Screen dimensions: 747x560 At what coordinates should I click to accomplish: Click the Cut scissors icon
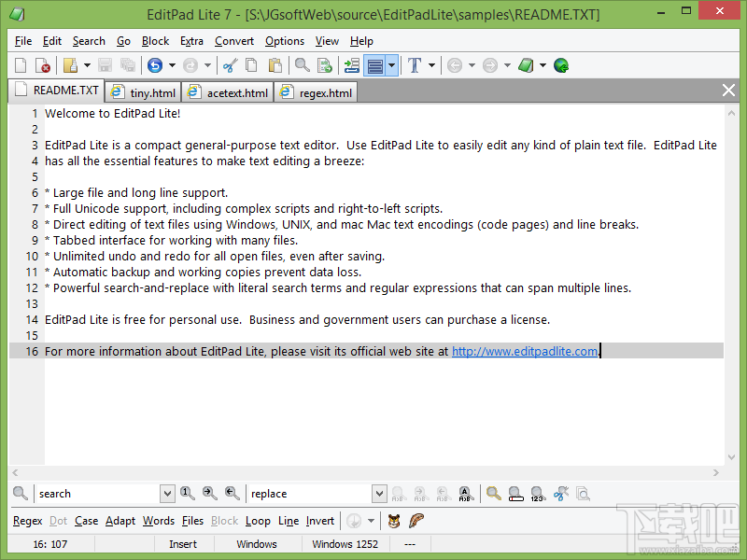[x=230, y=65]
